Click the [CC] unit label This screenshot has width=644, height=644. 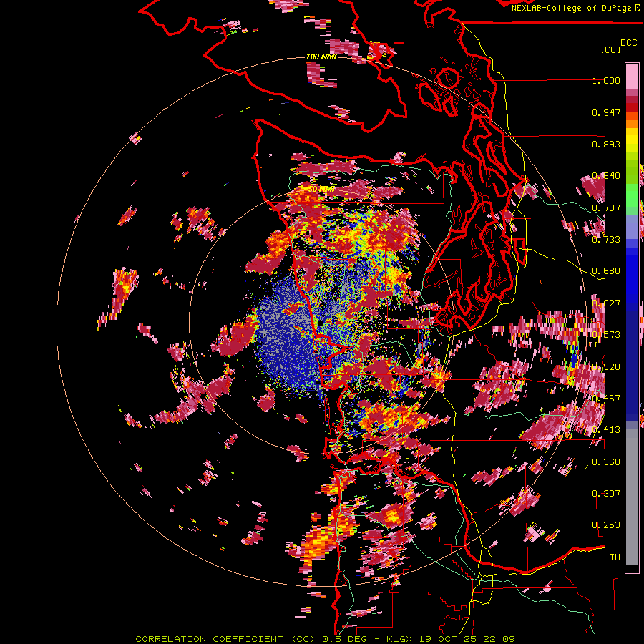pyautogui.click(x=611, y=49)
